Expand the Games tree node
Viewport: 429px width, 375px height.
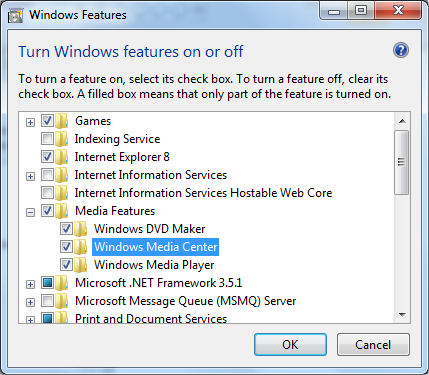(30, 122)
